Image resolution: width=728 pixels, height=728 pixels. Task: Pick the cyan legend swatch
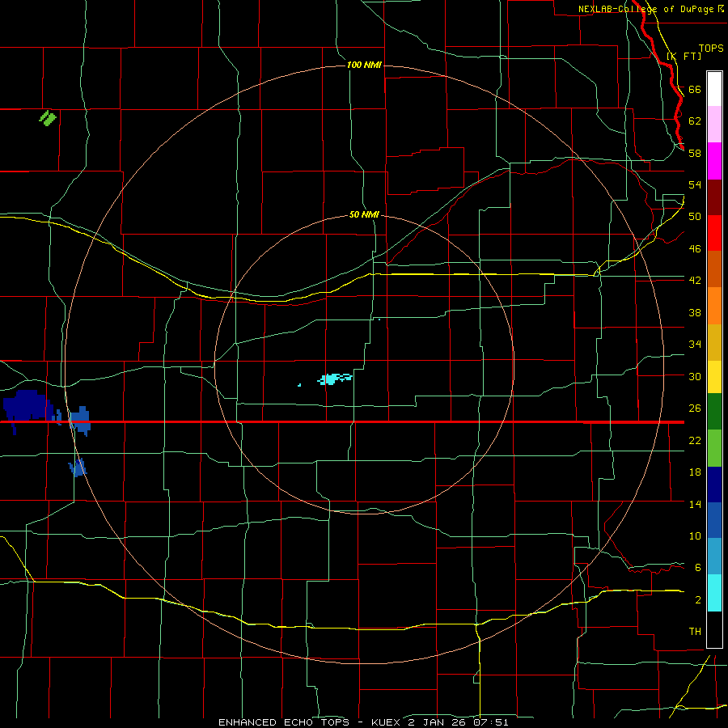(714, 593)
